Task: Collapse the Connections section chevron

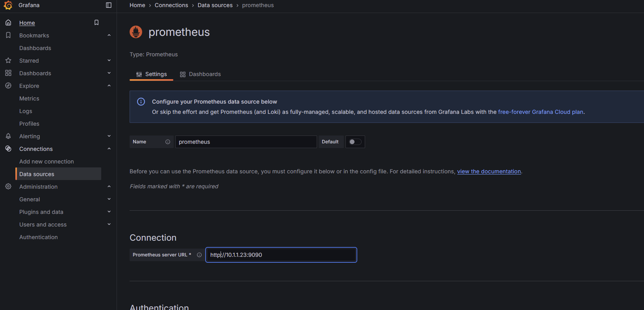Action: (x=109, y=149)
